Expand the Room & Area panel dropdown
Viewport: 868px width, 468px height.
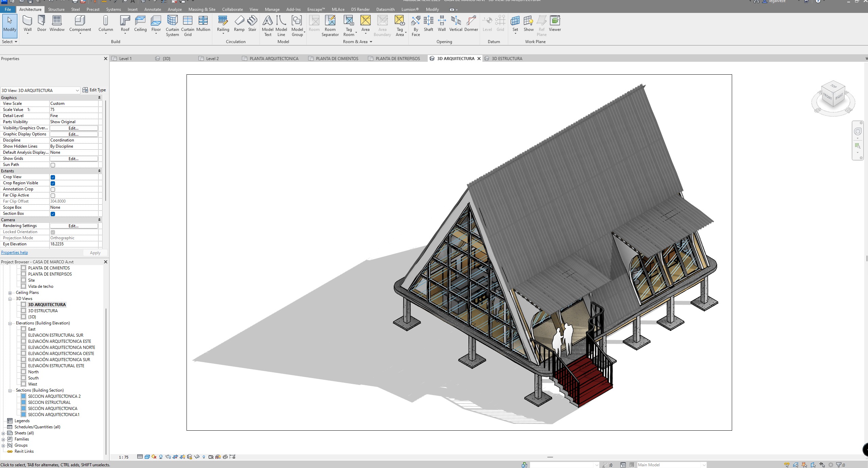click(x=357, y=42)
